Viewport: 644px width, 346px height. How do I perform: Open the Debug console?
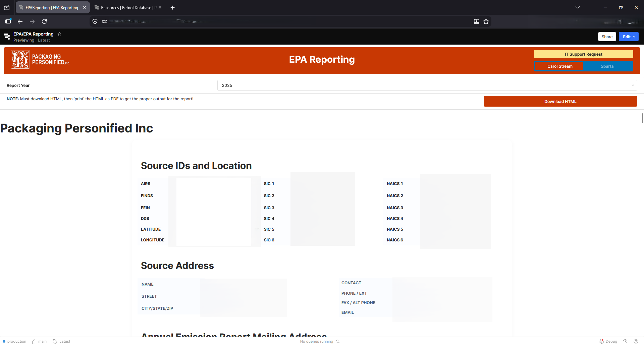(x=608, y=341)
